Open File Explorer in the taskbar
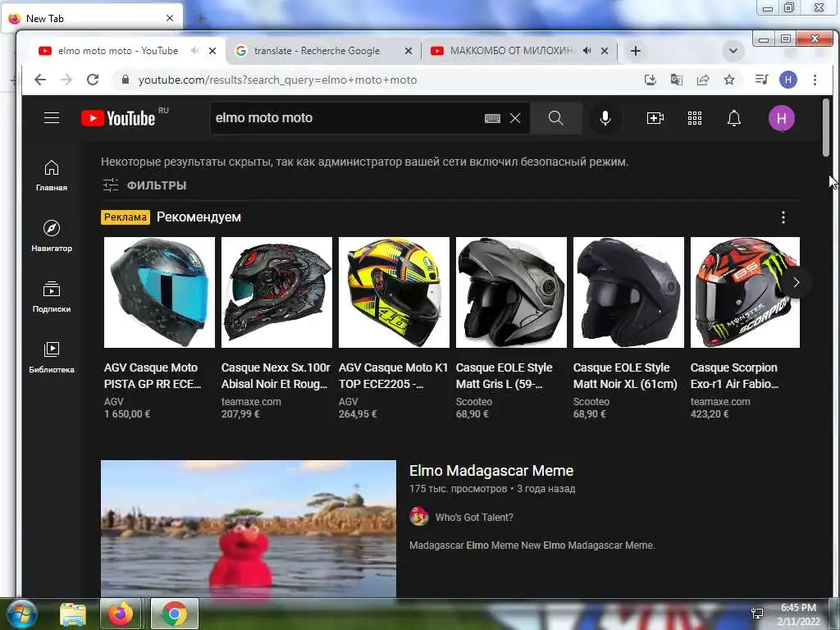 (73, 614)
